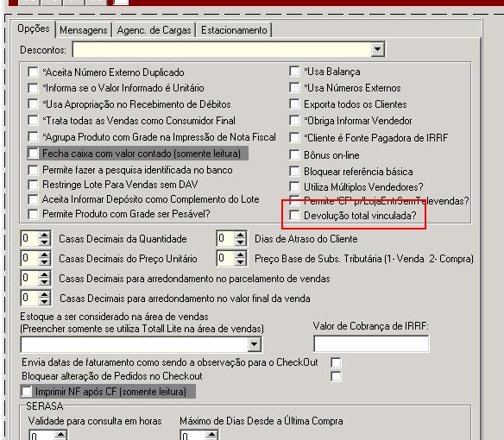Enable Usa Números Externos

[294, 88]
